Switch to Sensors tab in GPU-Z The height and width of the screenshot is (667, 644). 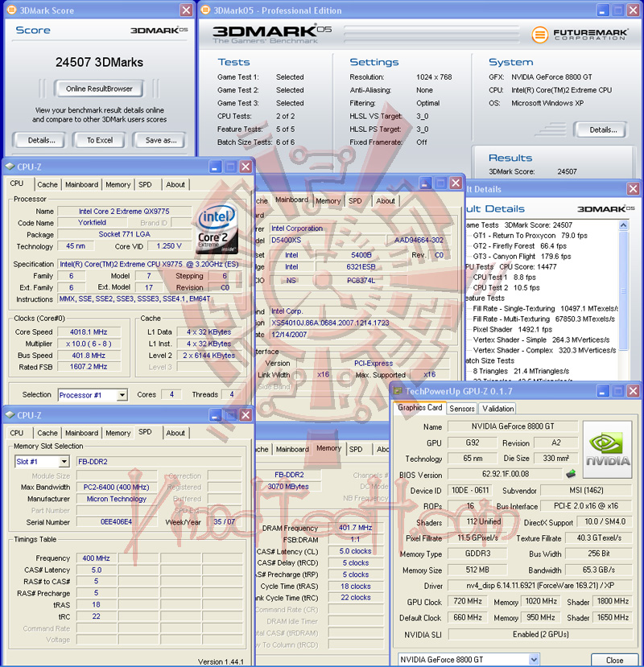pyautogui.click(x=462, y=409)
